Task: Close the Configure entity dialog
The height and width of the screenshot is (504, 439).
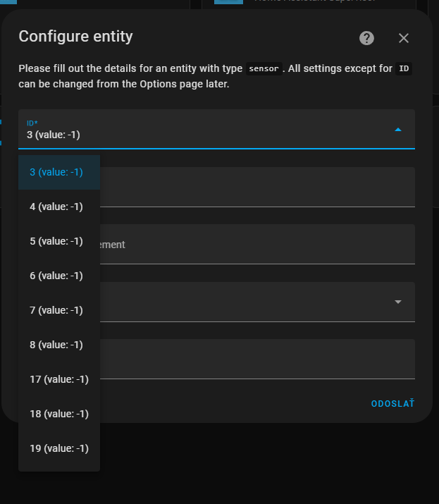Action: point(404,38)
